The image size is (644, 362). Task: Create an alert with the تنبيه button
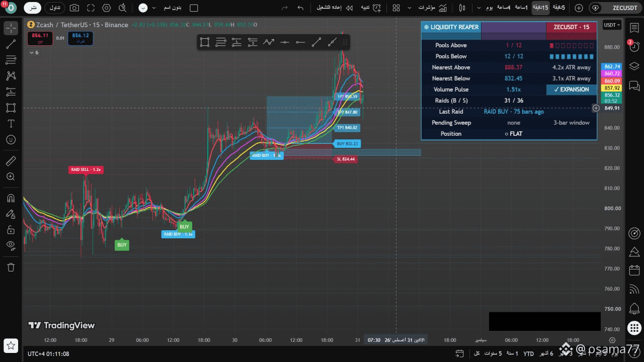[x=370, y=8]
